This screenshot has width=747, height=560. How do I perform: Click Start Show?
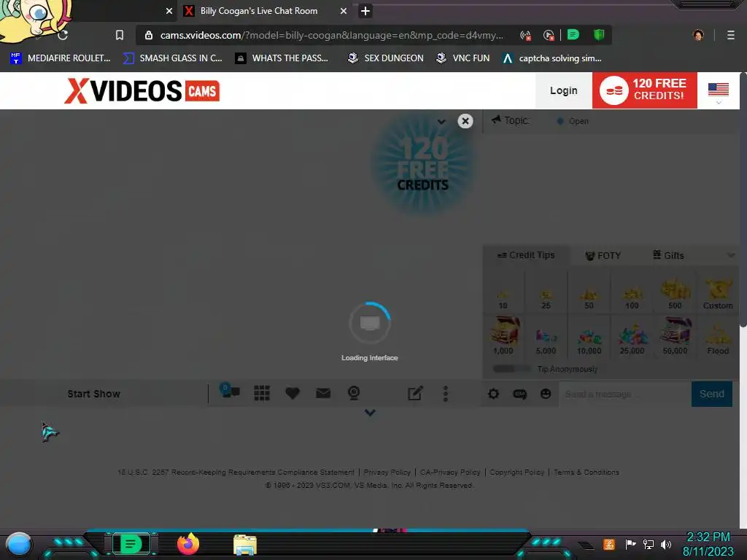click(94, 394)
